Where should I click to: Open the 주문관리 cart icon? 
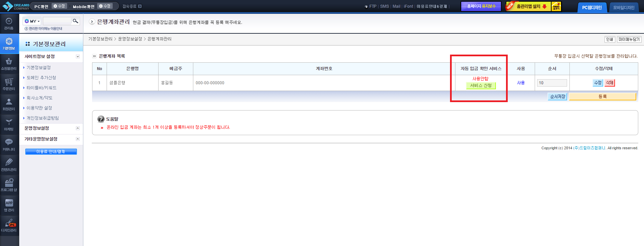pyautogui.click(x=9, y=84)
